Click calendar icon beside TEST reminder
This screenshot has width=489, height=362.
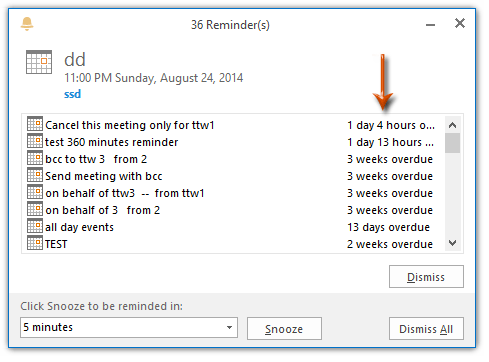tap(35, 243)
